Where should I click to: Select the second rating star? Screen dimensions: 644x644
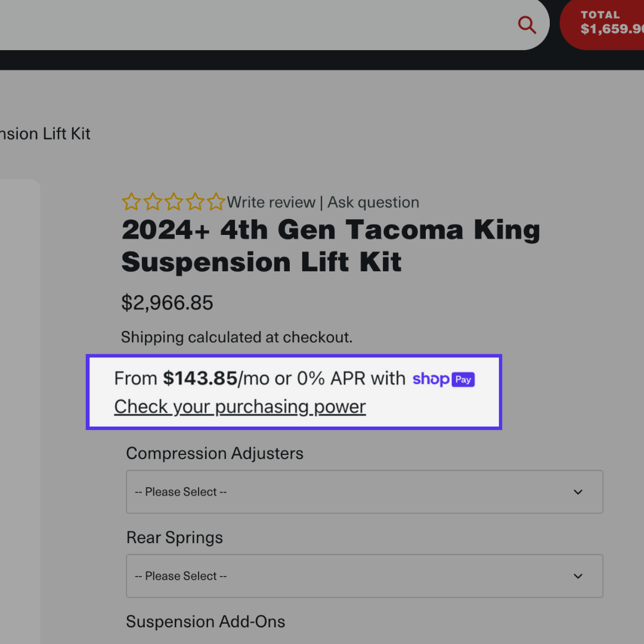pyautogui.click(x=153, y=202)
